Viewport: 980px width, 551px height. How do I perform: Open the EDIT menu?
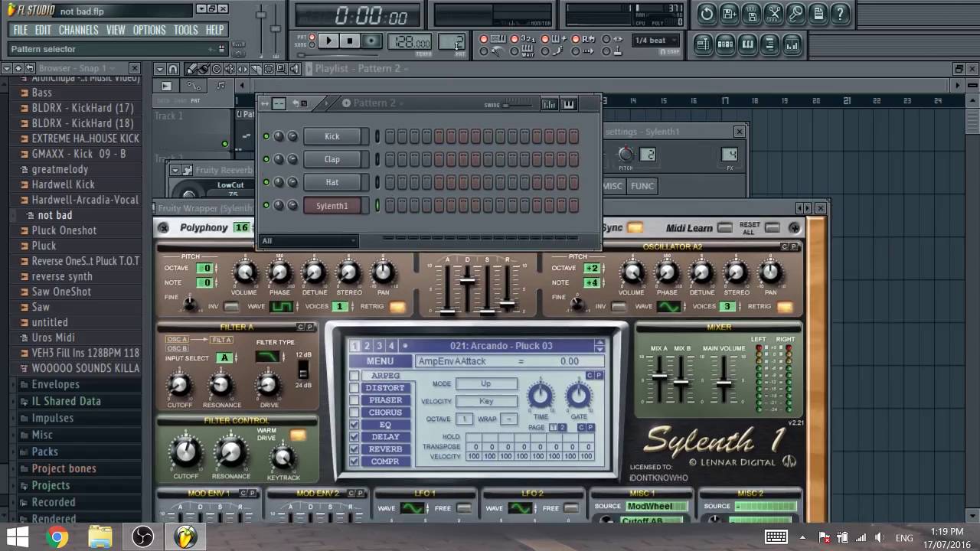43,30
